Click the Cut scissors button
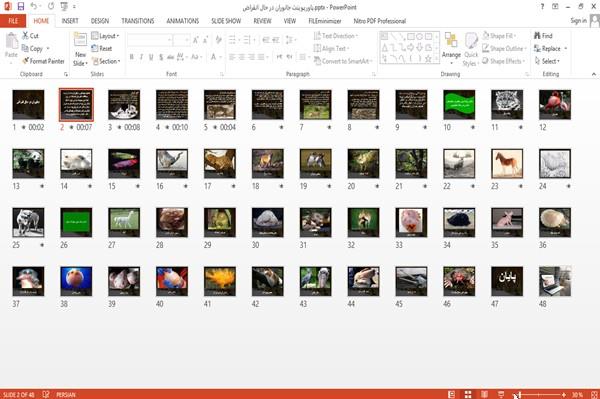600x399 pixels. 30,36
